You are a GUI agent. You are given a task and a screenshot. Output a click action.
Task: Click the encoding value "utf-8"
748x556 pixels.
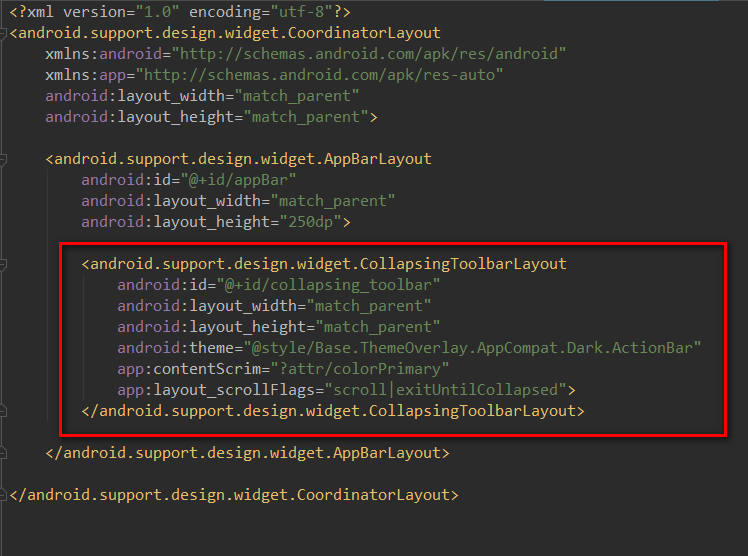point(302,12)
